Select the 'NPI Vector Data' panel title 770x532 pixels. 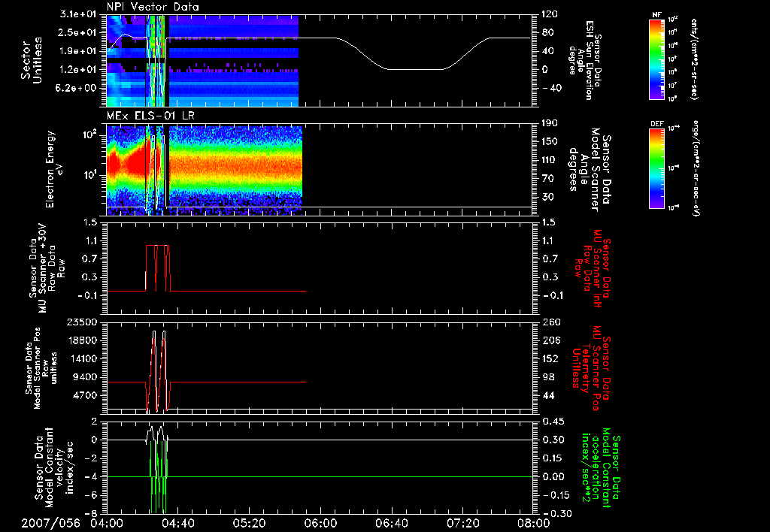tap(153, 7)
